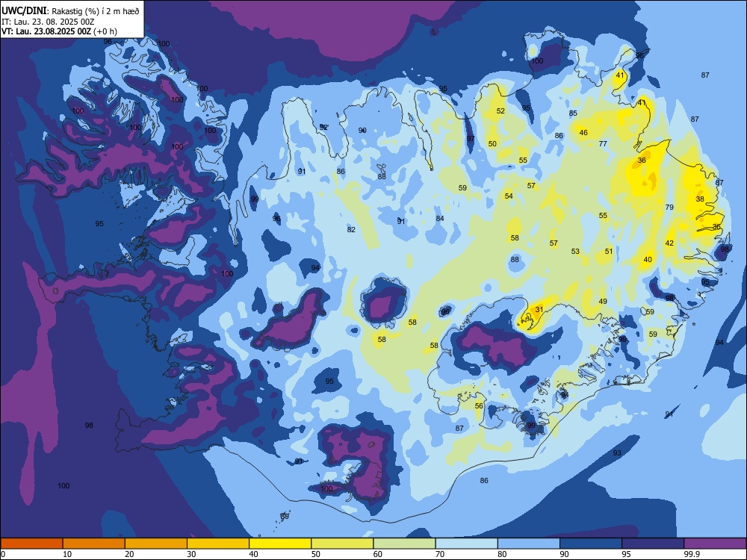The height and width of the screenshot is (560, 747).
Task: Click the humidity value '53' on the map
Action: (x=575, y=252)
